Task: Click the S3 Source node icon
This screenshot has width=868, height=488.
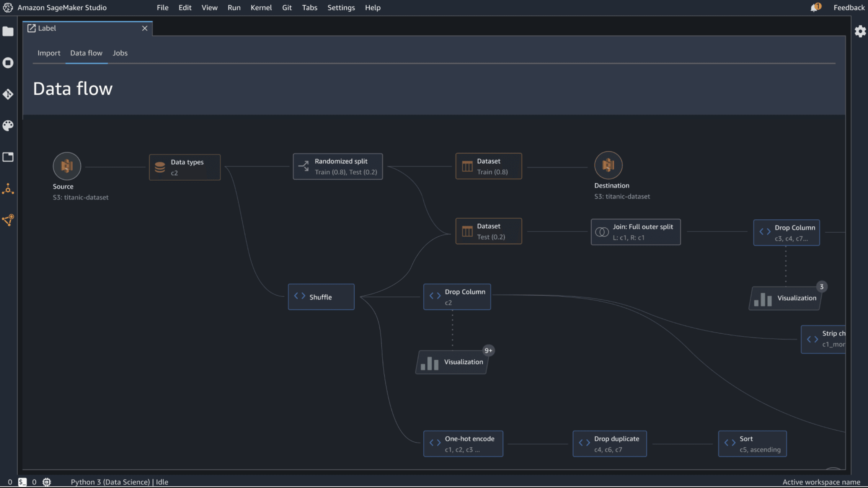Action: (67, 166)
